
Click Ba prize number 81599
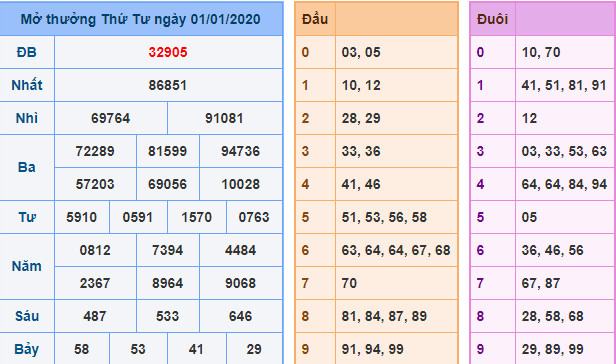pyautogui.click(x=168, y=151)
